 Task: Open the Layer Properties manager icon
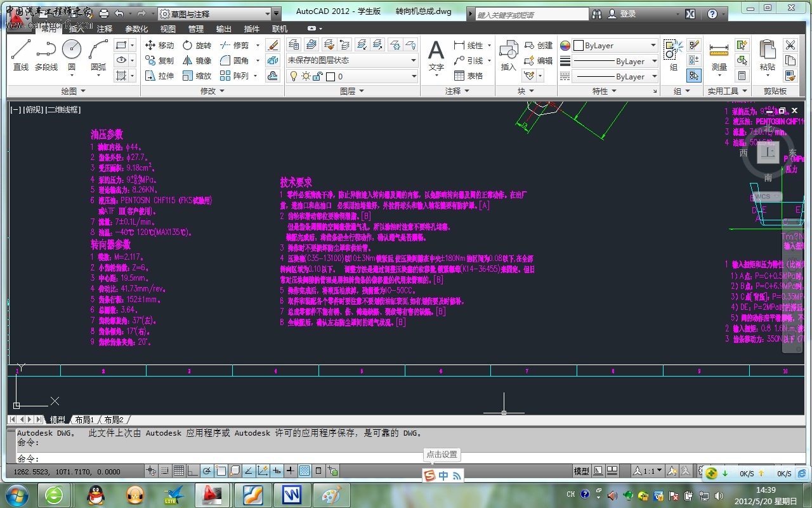coord(294,44)
